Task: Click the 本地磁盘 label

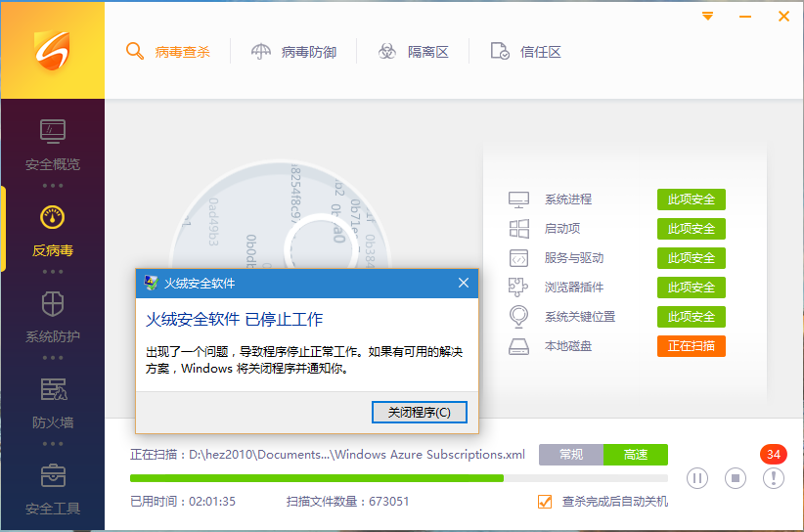Action: (x=568, y=346)
